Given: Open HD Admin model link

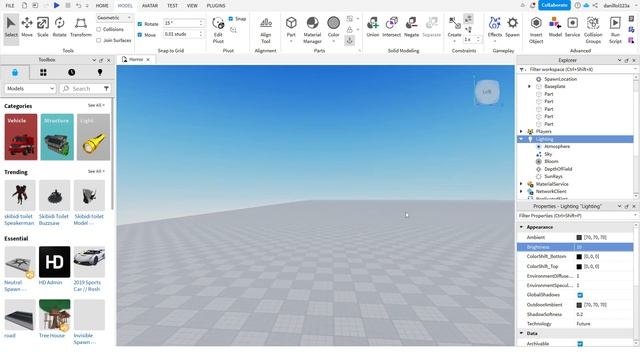Looking at the screenshot, I should point(51,282).
